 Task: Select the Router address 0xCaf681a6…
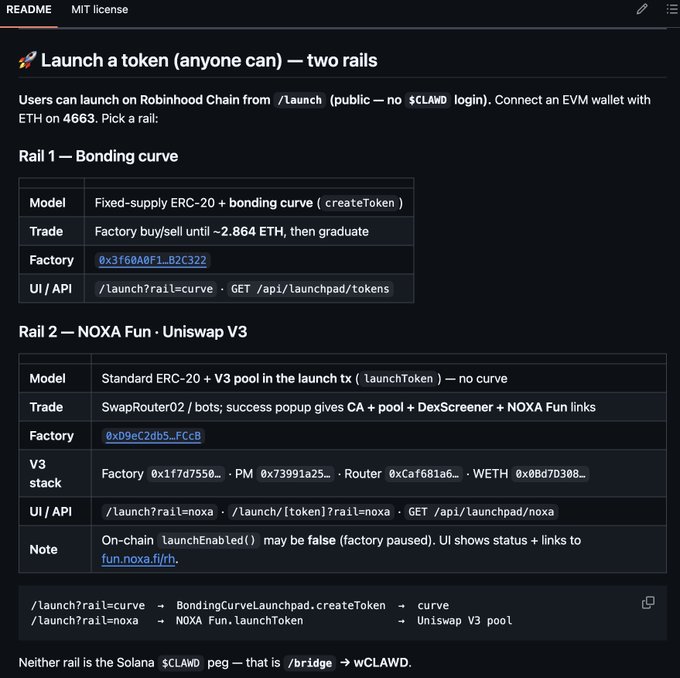[x=424, y=474]
